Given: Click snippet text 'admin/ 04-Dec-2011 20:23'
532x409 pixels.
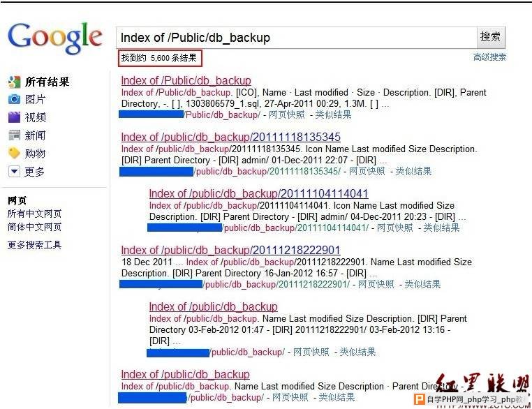Looking at the screenshot, I should (374, 216).
